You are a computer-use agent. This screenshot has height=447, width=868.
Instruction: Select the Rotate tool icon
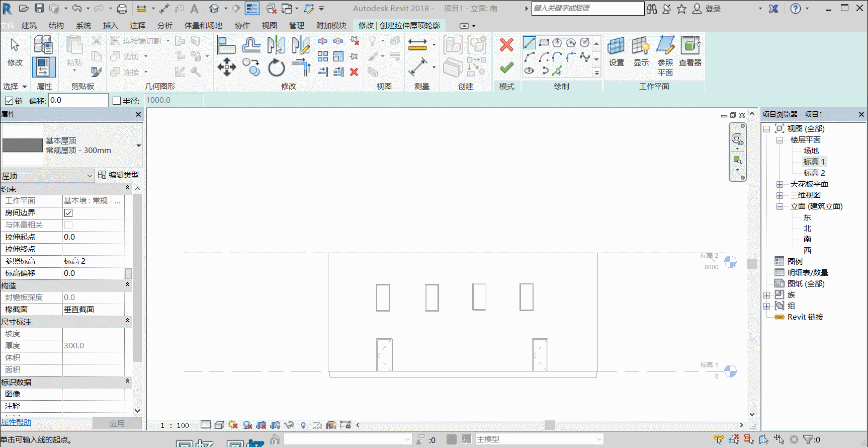276,67
